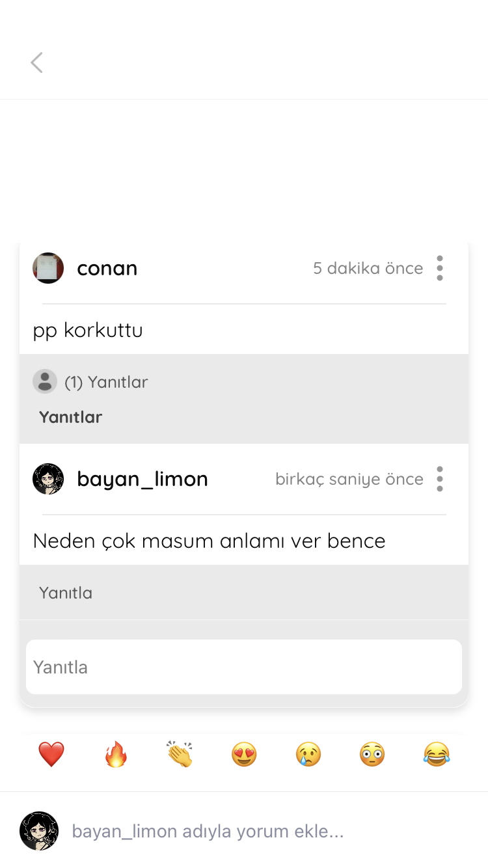
Task: React with the clapping hands emoji
Action: tap(180, 755)
